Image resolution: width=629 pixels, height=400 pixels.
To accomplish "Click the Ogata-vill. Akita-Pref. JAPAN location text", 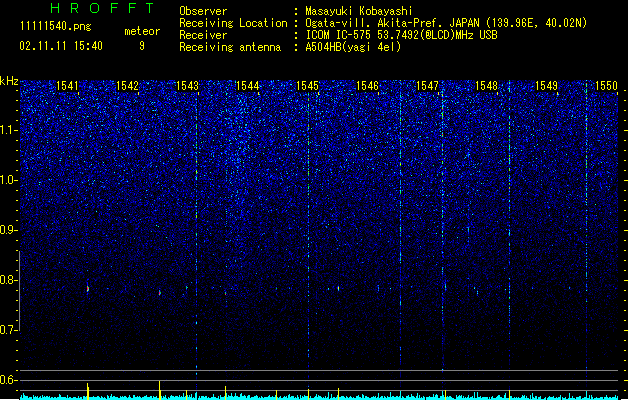I will pos(446,23).
